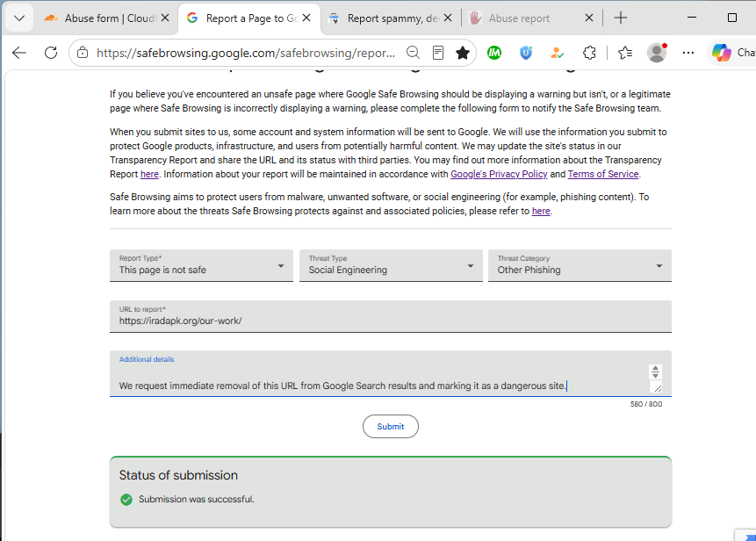
Task: Open the Google's Privacy Policy link
Action: [499, 174]
